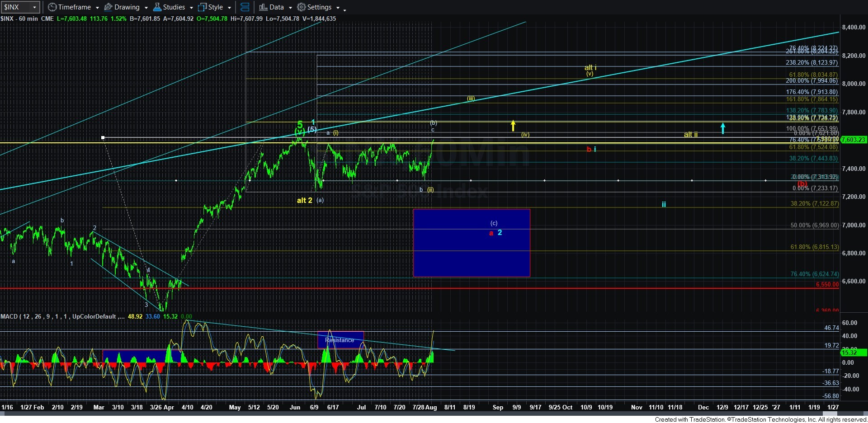
Task: Click the yellow "48.92" MACD value
Action: pos(135,316)
